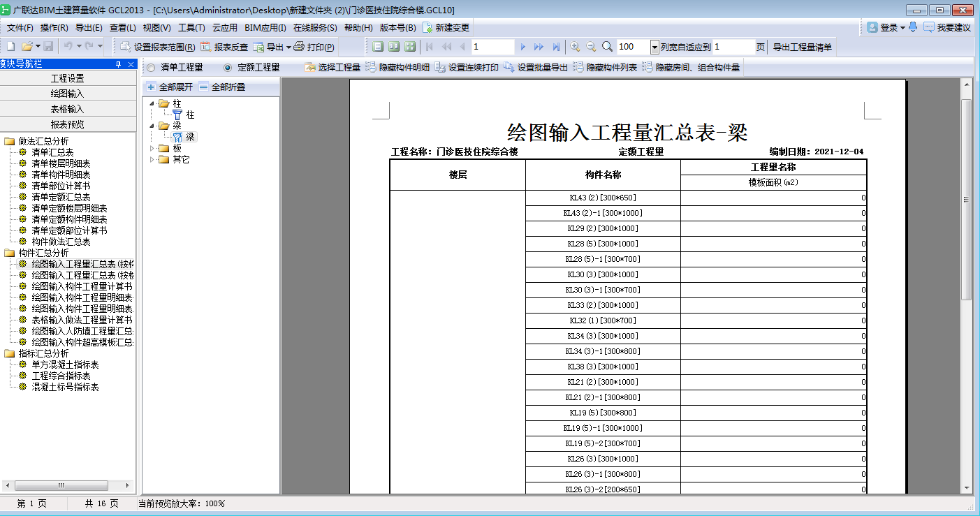This screenshot has height=516, width=980.
Task: Open 操作(R) menu
Action: tap(54, 28)
